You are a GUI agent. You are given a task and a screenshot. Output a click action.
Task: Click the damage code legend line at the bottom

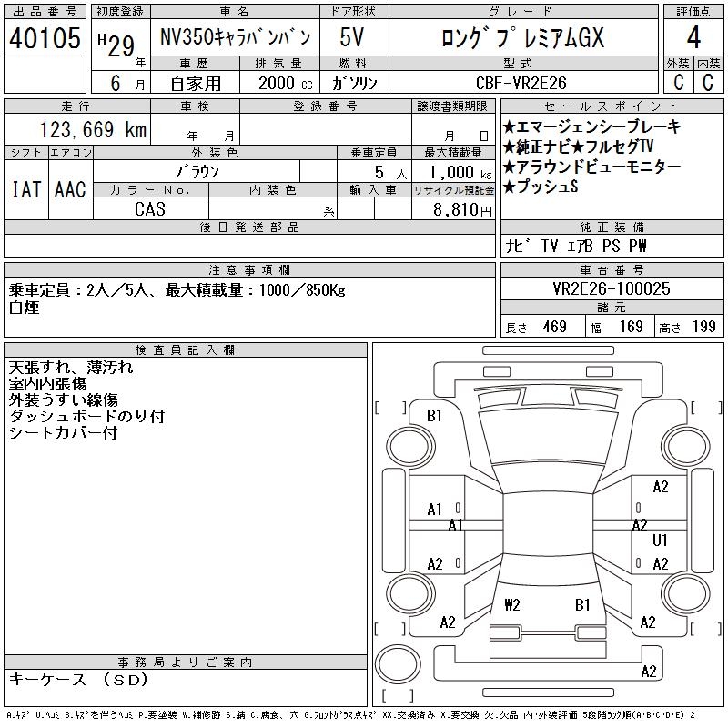[351, 715]
